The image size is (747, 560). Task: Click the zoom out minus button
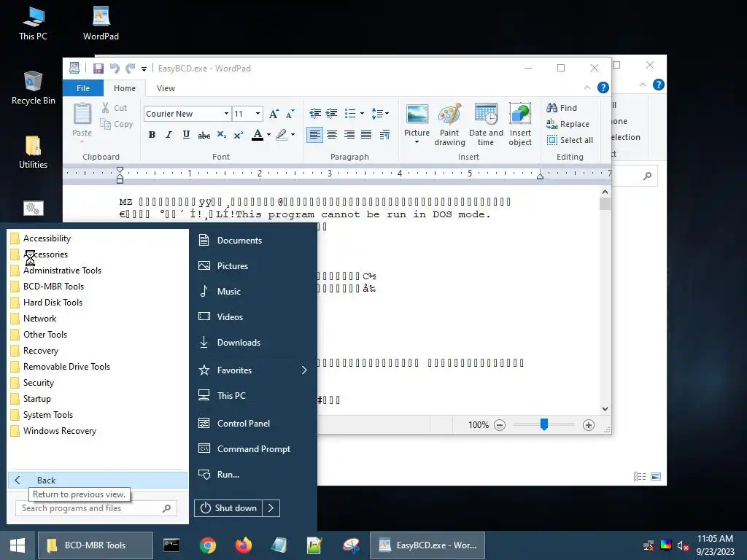coord(499,425)
